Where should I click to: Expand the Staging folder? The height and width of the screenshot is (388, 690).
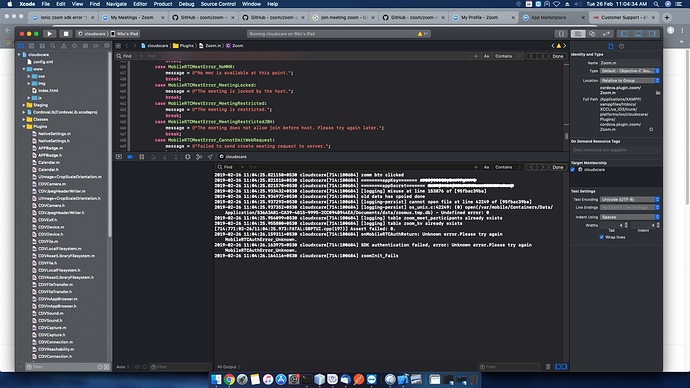click(x=24, y=105)
